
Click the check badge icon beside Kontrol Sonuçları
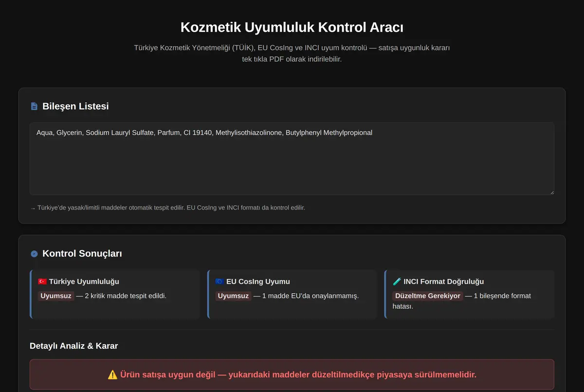[34, 253]
